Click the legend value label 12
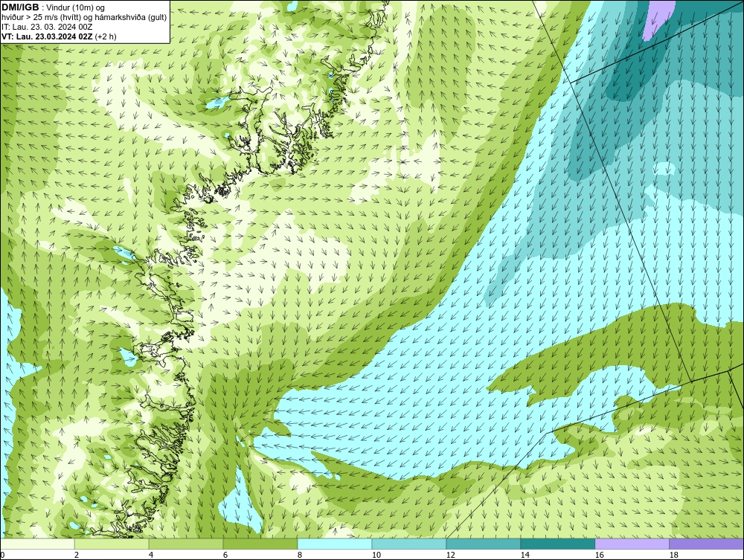Screen dimensions: 744x560 point(450,555)
